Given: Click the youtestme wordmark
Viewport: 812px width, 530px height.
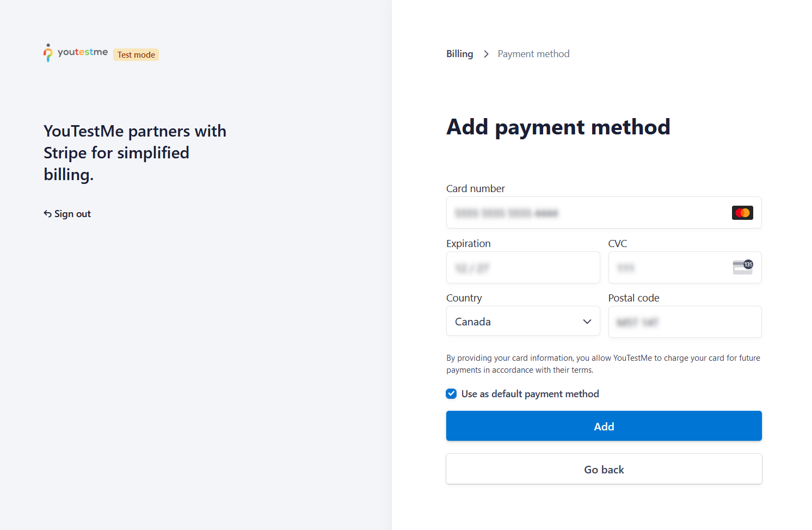Looking at the screenshot, I should (83, 52).
